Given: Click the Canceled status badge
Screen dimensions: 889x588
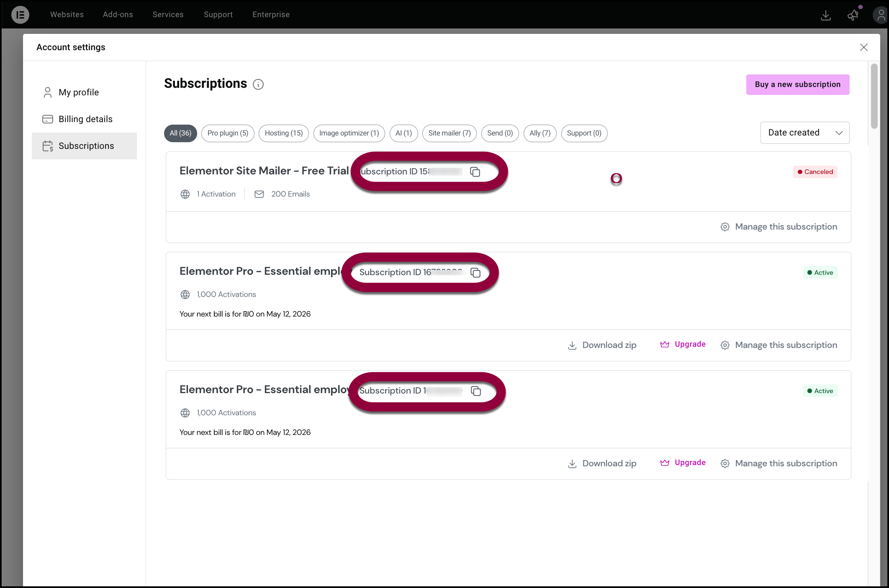Looking at the screenshot, I should (x=815, y=172).
